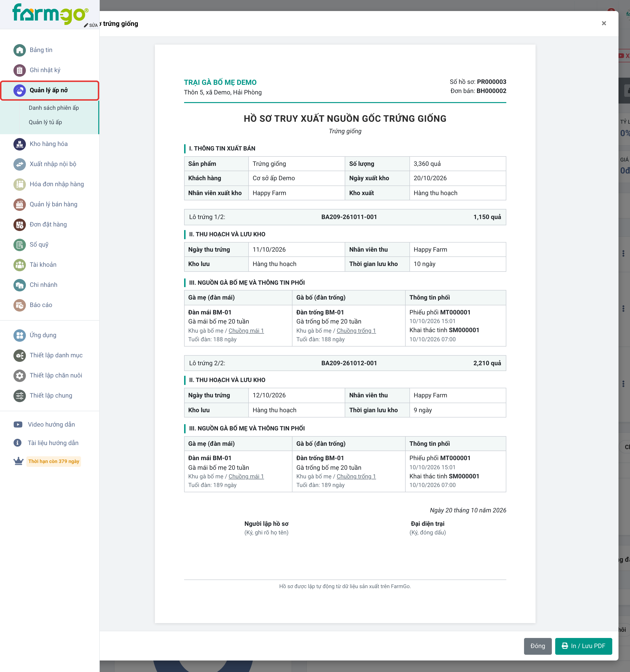Screen dimensions: 630x672
Task: Close the dialog with the X button
Action: tap(604, 23)
